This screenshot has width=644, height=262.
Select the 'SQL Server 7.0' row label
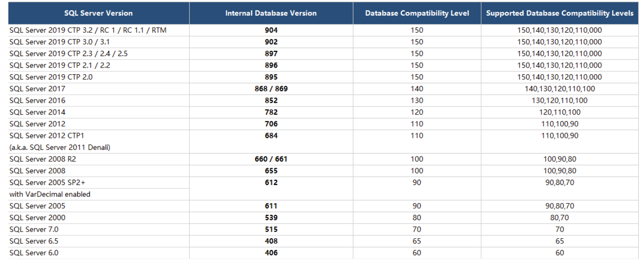tap(33, 229)
